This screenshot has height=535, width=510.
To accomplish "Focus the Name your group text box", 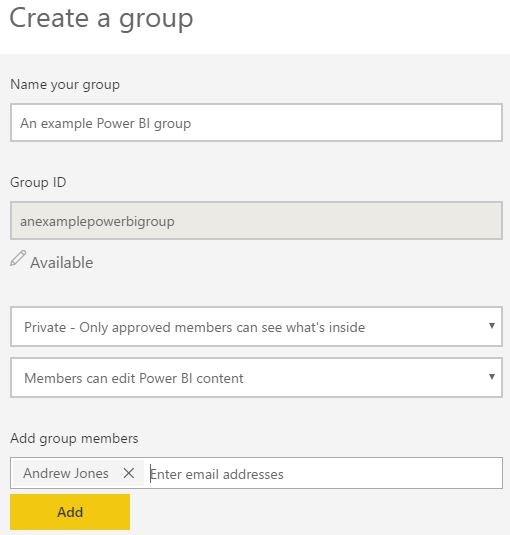I will point(256,122).
